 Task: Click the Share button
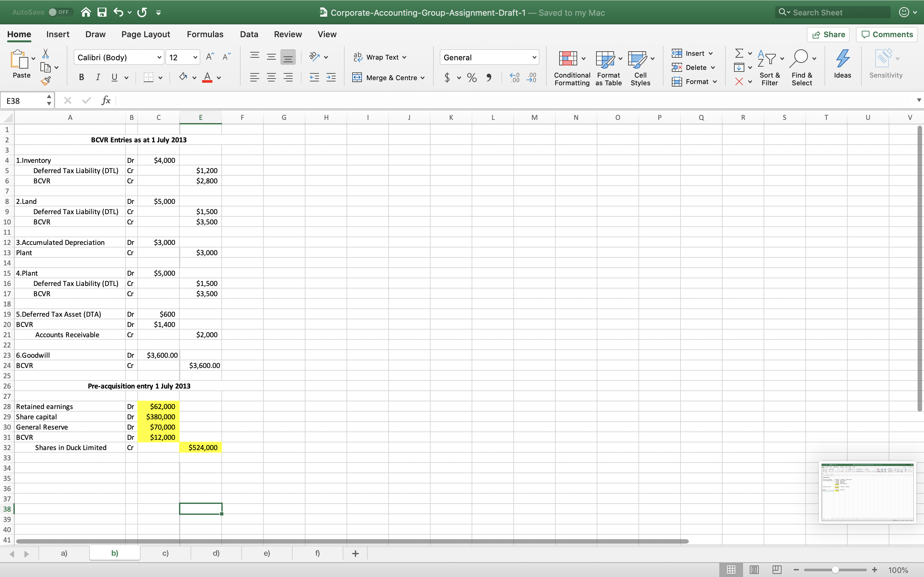tap(828, 34)
